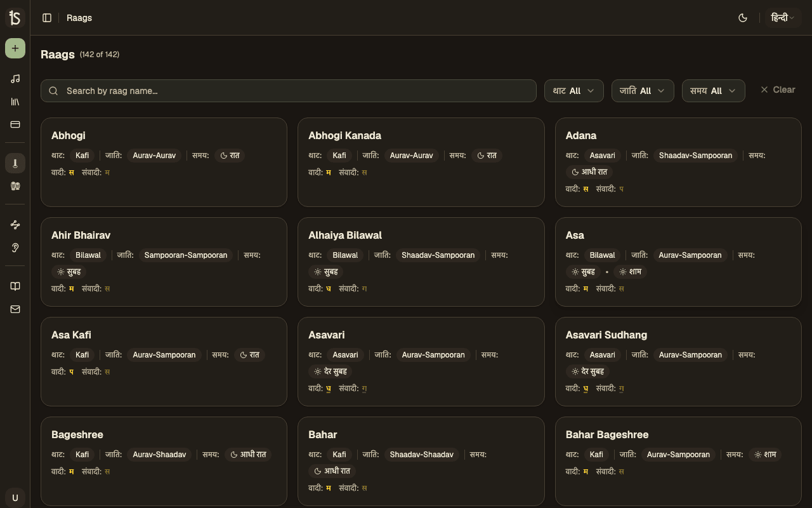Select the active raags instrument sidebar icon
The image size is (812, 508).
point(15,163)
